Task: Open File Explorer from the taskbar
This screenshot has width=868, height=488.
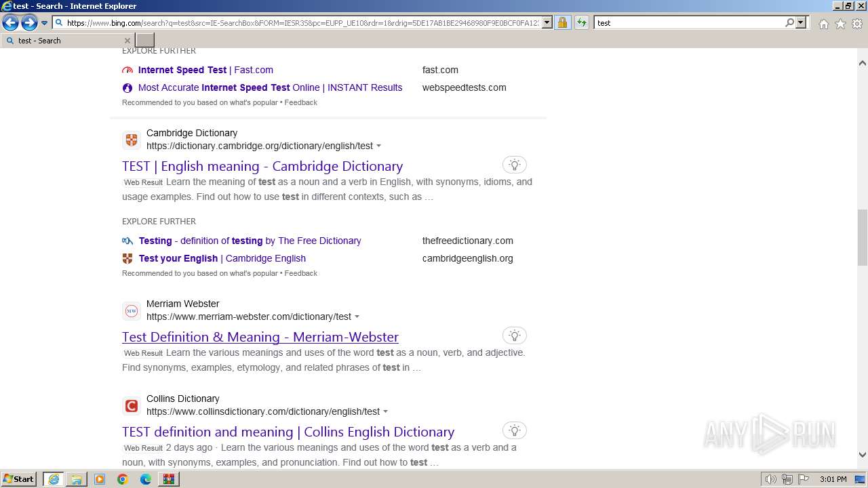Action: click(x=77, y=479)
